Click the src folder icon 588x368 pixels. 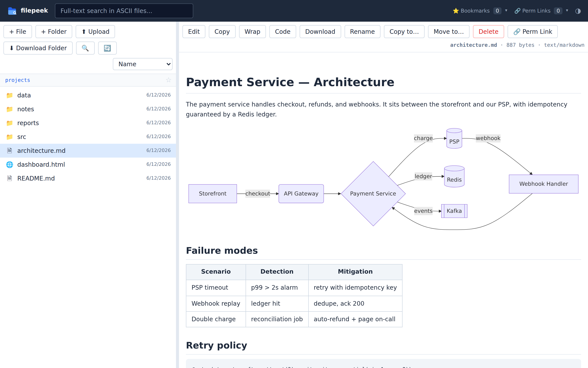point(10,137)
